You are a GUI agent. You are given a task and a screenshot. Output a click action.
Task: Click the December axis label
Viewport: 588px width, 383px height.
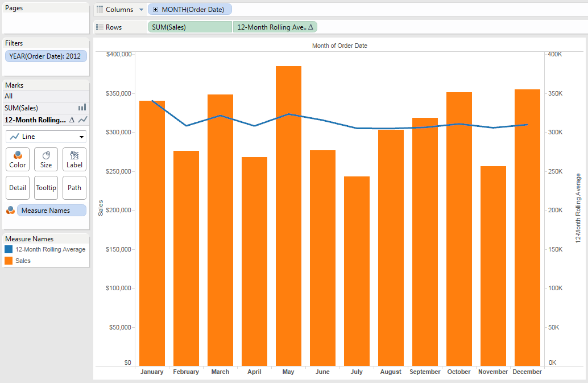pyautogui.click(x=527, y=372)
